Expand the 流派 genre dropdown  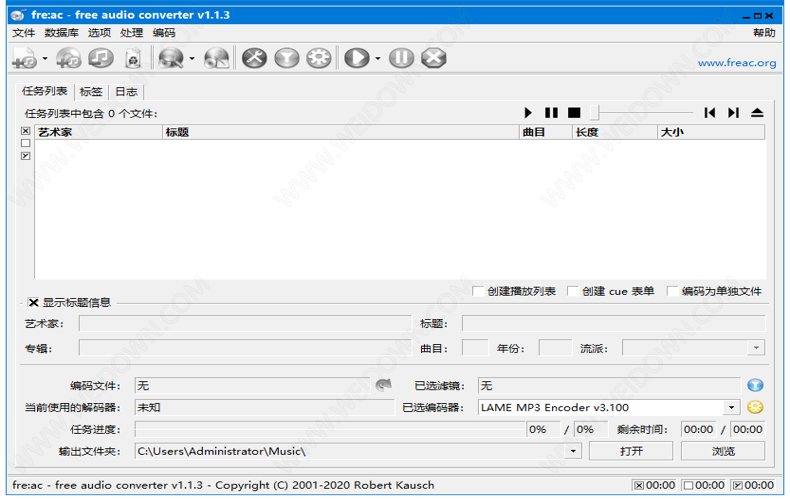tap(756, 348)
